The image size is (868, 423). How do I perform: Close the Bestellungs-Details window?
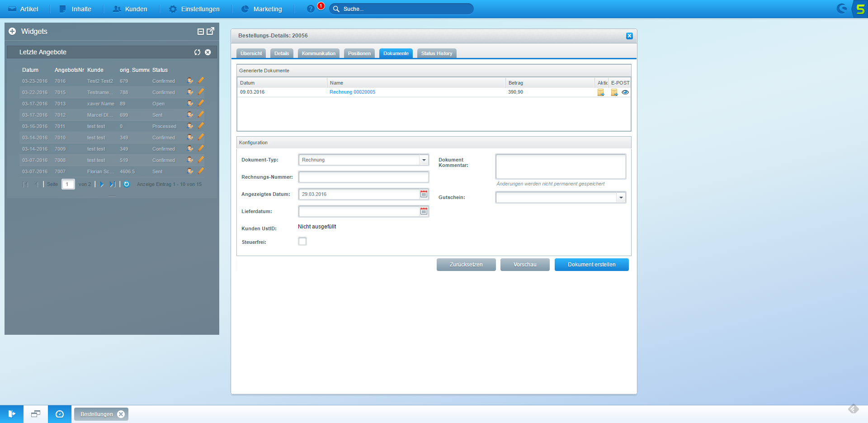tap(629, 36)
